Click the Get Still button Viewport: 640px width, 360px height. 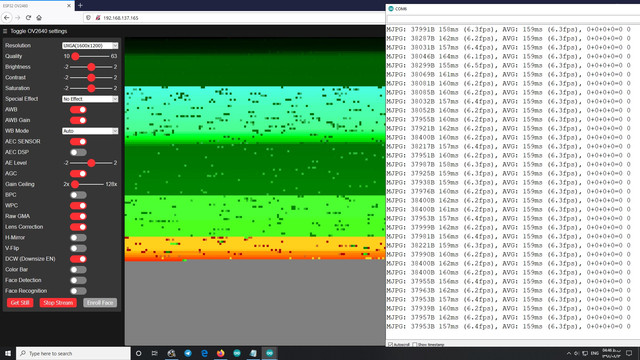click(x=20, y=303)
